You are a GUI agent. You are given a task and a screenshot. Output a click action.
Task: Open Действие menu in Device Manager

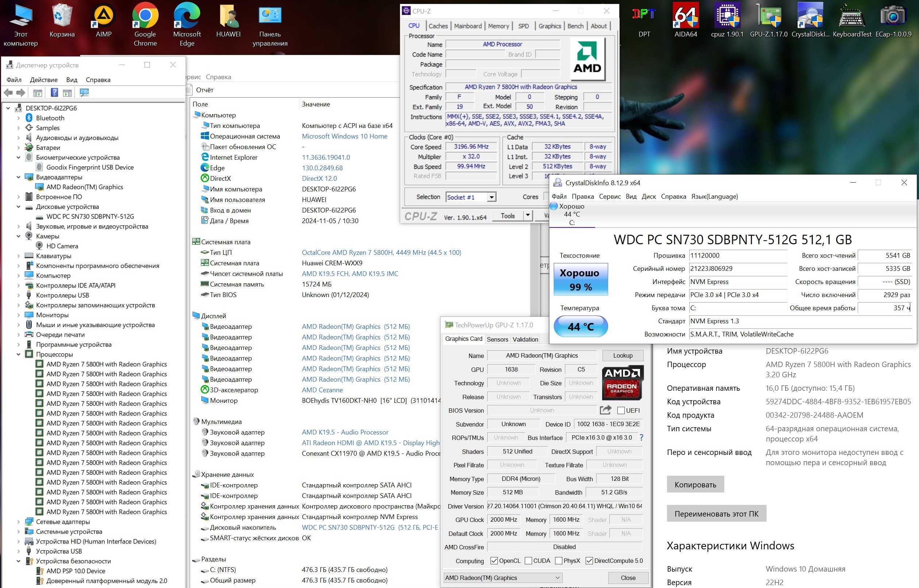(x=43, y=80)
